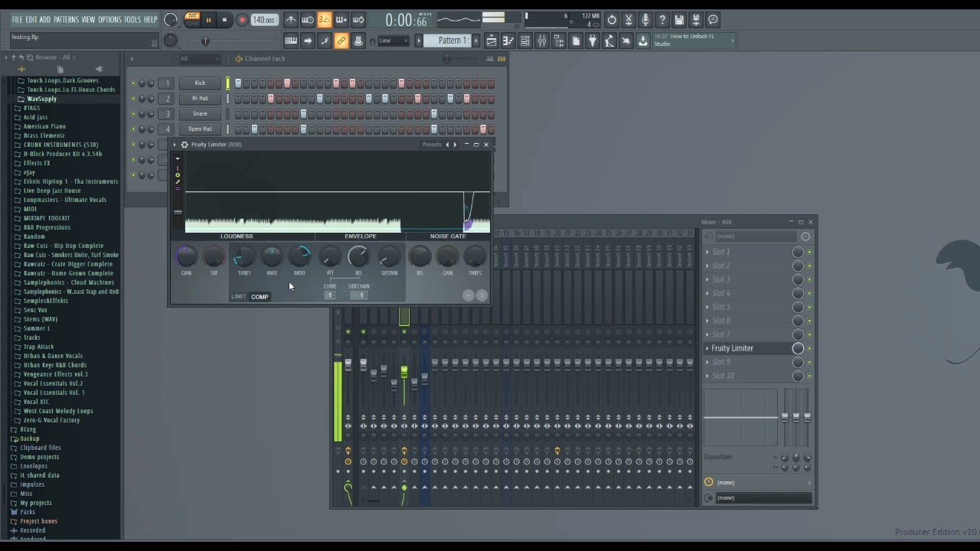Click the Fruity Limiter RATIO knob
The height and width of the screenshot is (551, 980).
point(300,256)
